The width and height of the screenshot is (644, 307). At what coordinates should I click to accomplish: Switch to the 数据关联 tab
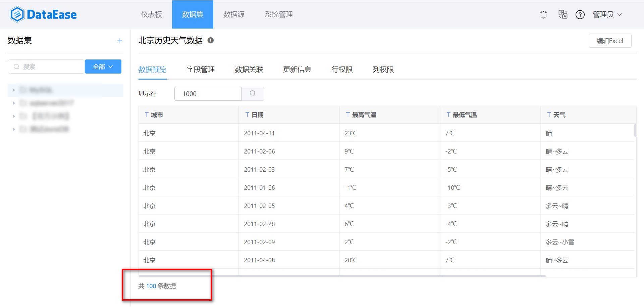coord(249,70)
